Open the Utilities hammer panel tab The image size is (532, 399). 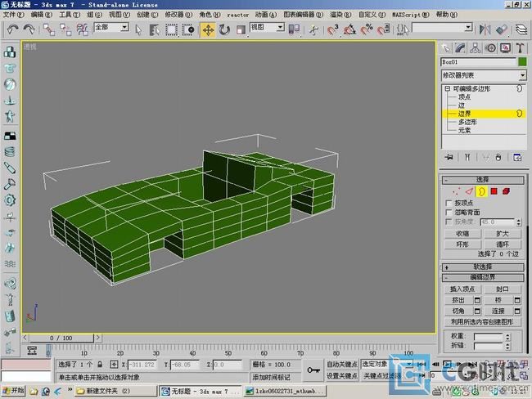521,48
